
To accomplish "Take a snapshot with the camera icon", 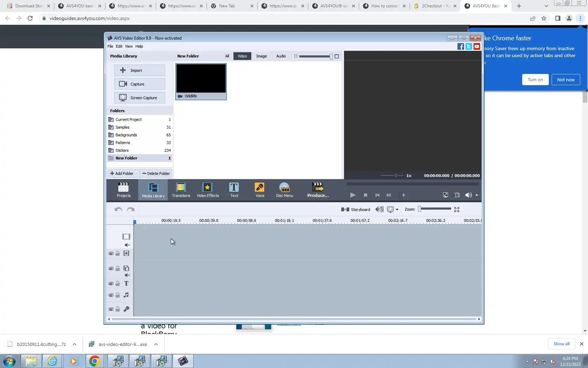I will point(457,195).
